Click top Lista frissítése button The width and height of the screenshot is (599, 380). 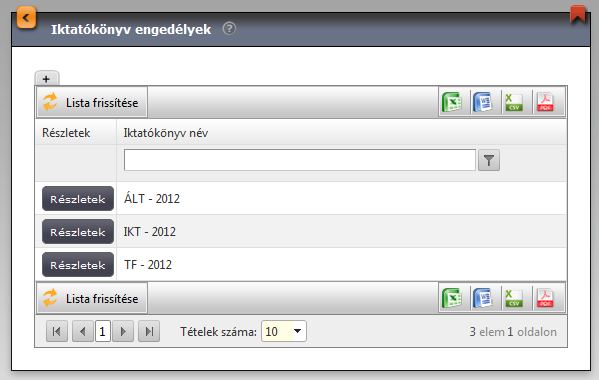pos(92,102)
